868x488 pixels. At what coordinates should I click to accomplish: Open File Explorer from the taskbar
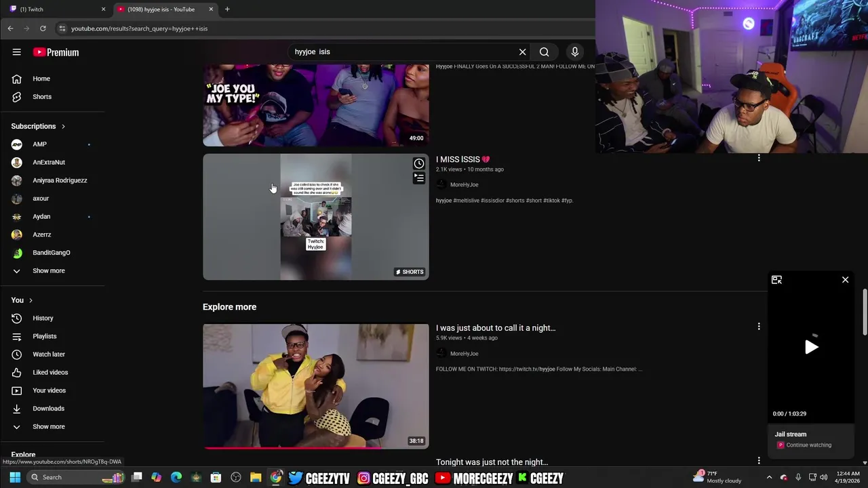[x=256, y=477]
